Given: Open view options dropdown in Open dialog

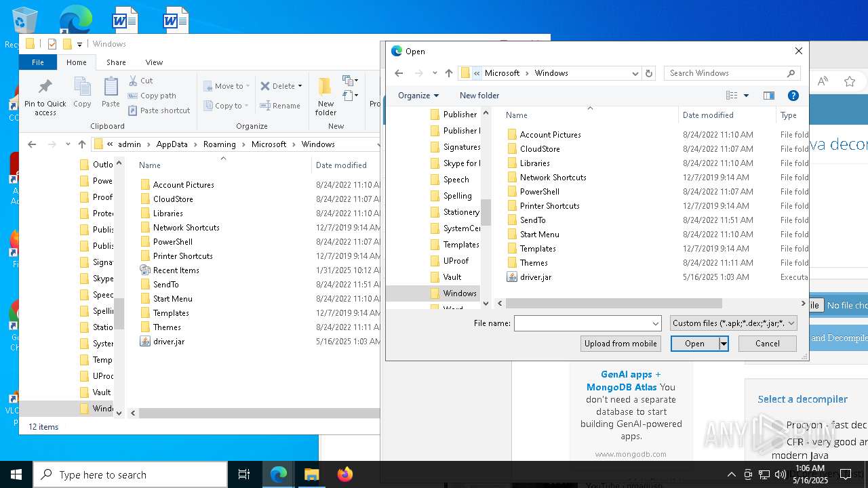Looking at the screenshot, I should [746, 96].
